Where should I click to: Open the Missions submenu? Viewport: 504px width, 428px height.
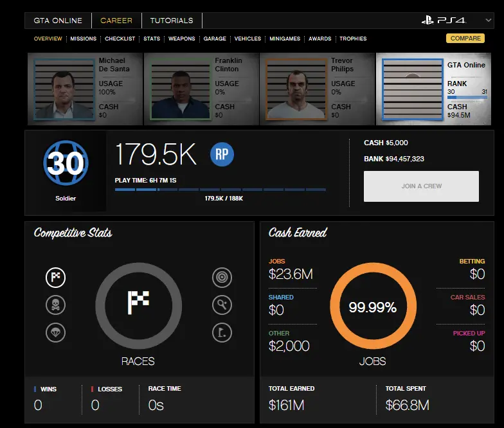pos(83,39)
